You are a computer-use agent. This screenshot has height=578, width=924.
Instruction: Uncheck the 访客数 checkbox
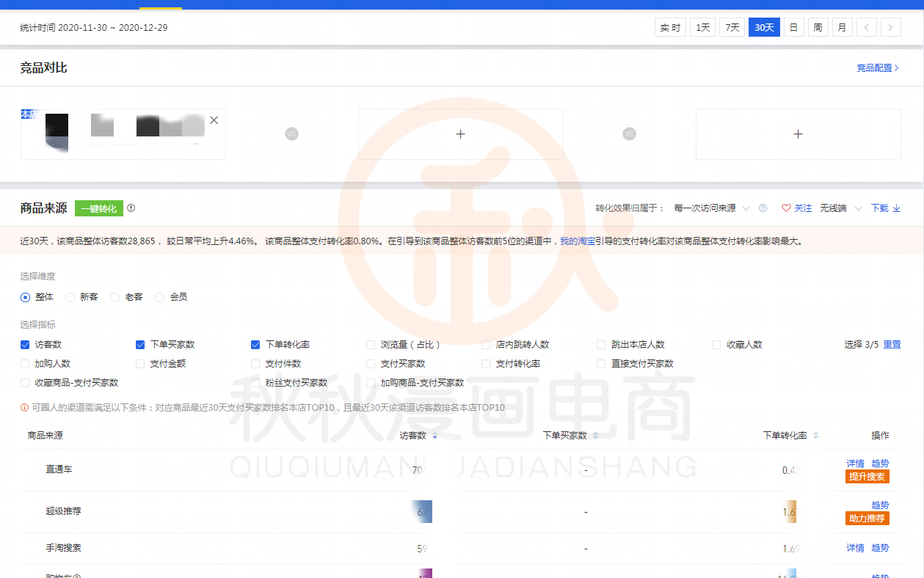(x=25, y=345)
